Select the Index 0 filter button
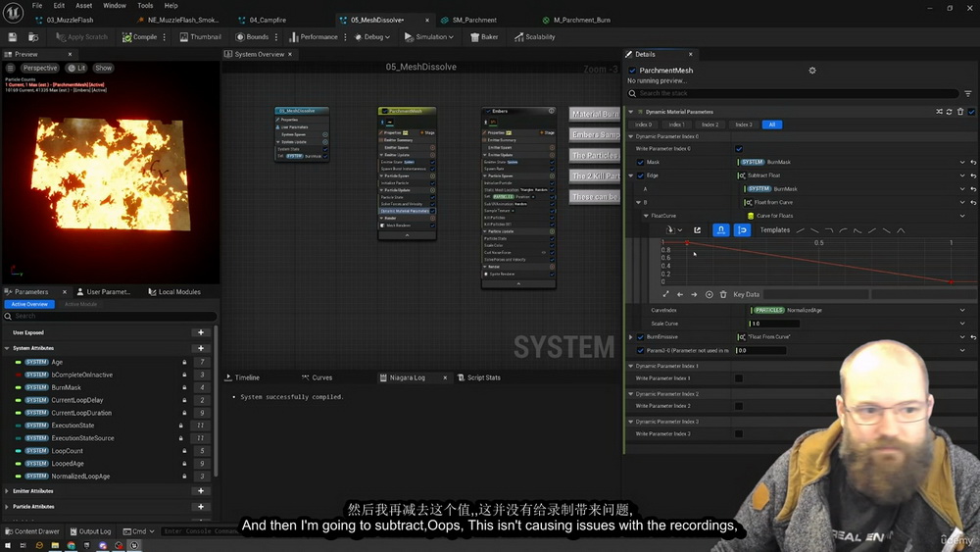980x552 pixels. click(643, 125)
